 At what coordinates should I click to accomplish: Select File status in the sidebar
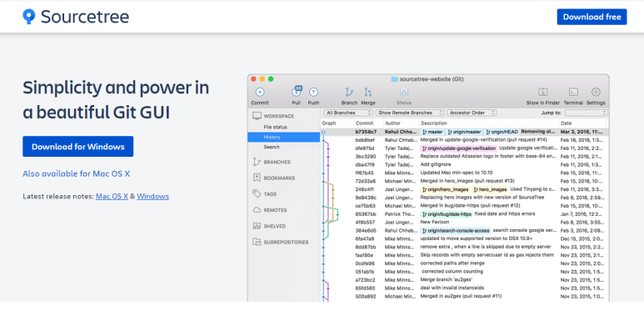pos(284,128)
